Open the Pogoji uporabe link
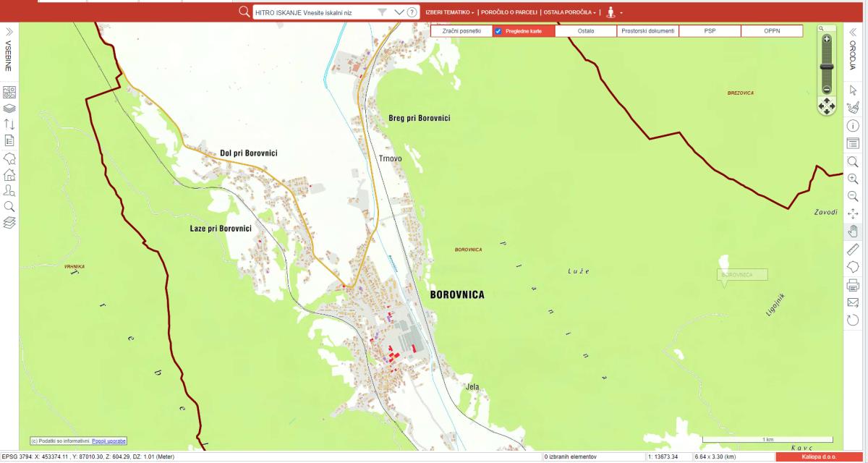Screen dimensions: 868x463 tap(109, 441)
